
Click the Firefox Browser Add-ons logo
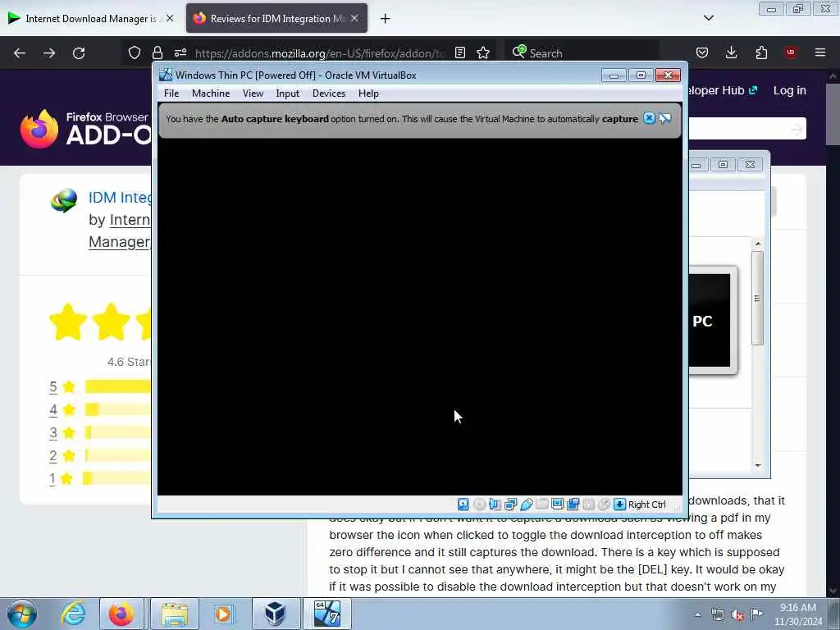coord(85,129)
